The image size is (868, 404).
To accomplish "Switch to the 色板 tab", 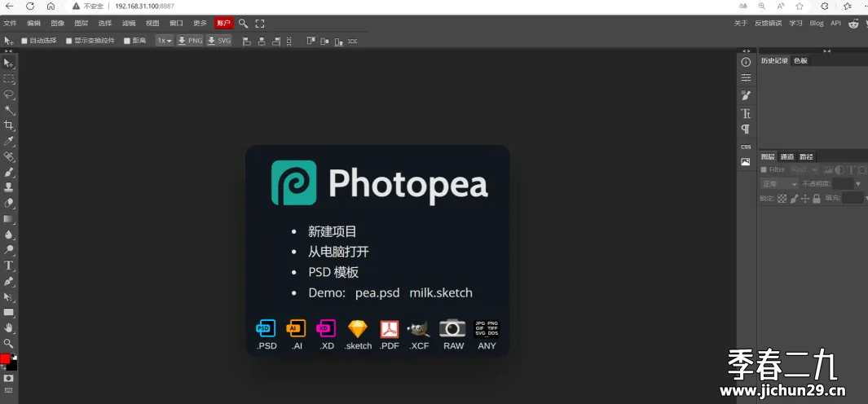I will click(x=800, y=61).
